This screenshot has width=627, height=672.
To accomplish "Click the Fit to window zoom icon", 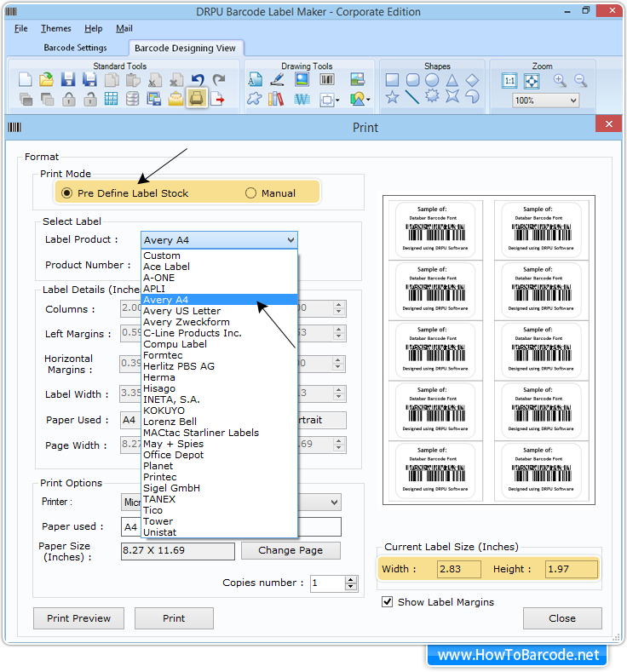I will tap(532, 81).
